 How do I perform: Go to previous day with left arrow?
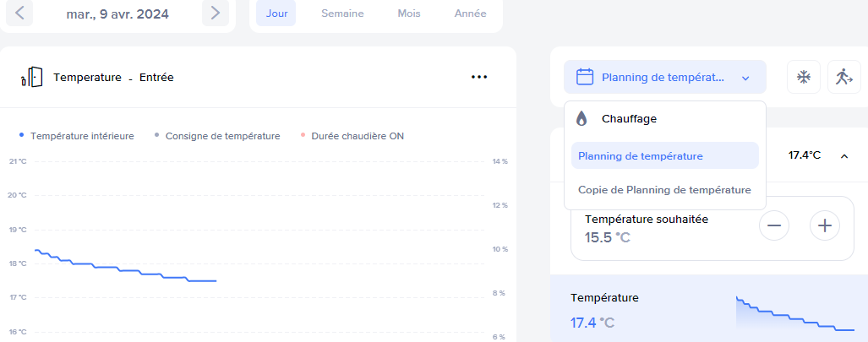point(20,13)
